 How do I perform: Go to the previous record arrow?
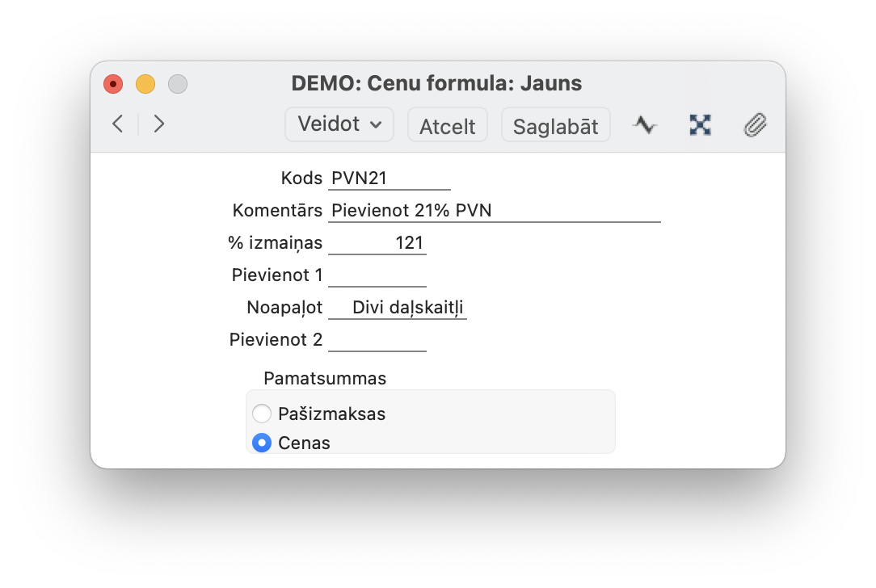tap(118, 124)
